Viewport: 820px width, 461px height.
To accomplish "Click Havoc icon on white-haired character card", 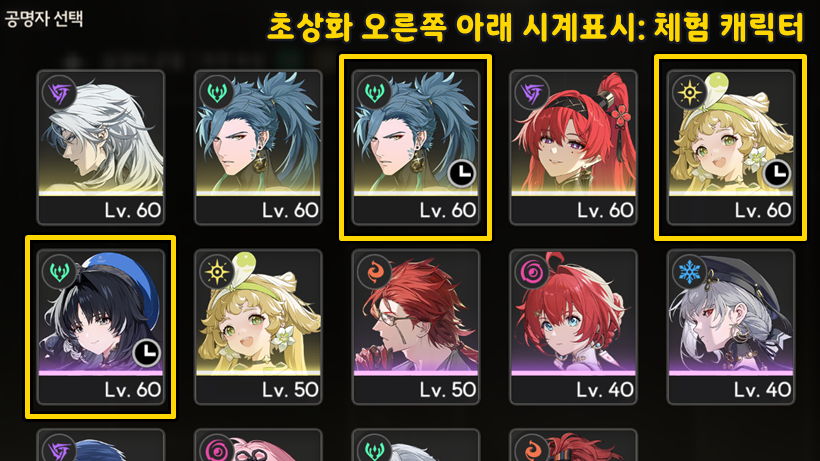I will [x=59, y=93].
